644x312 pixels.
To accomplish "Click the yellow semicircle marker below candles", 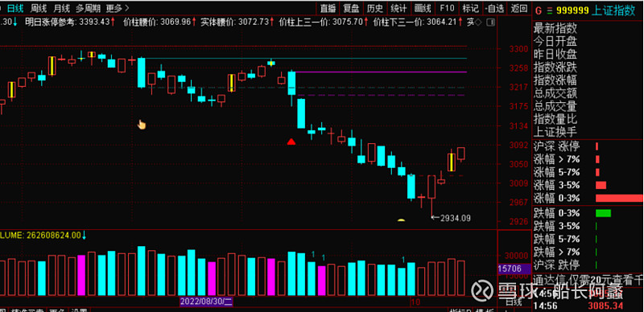I will (x=401, y=220).
